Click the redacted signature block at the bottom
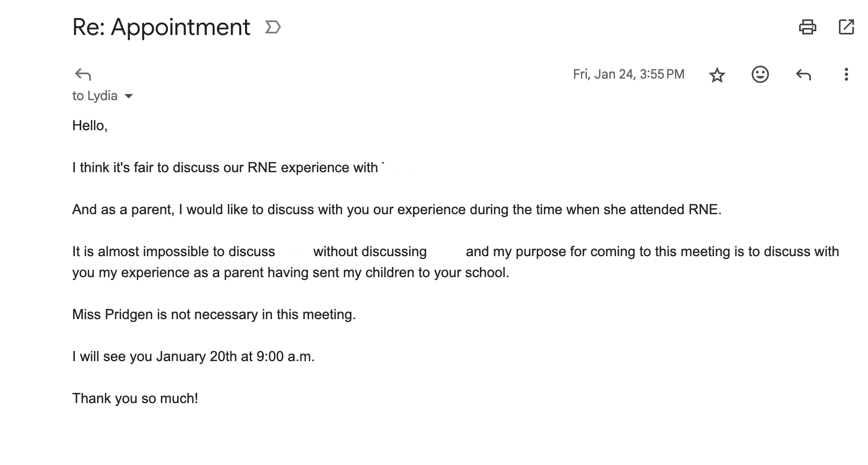868x465 pixels. point(98,445)
